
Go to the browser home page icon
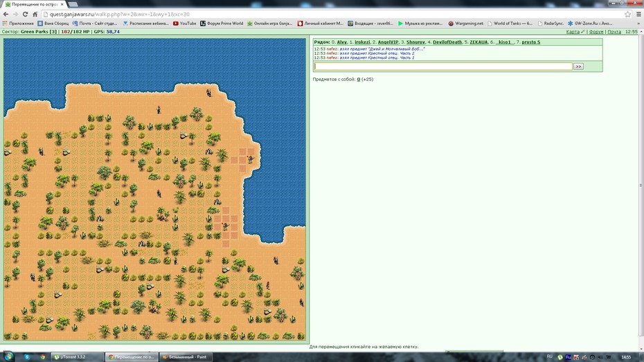tap(35, 14)
